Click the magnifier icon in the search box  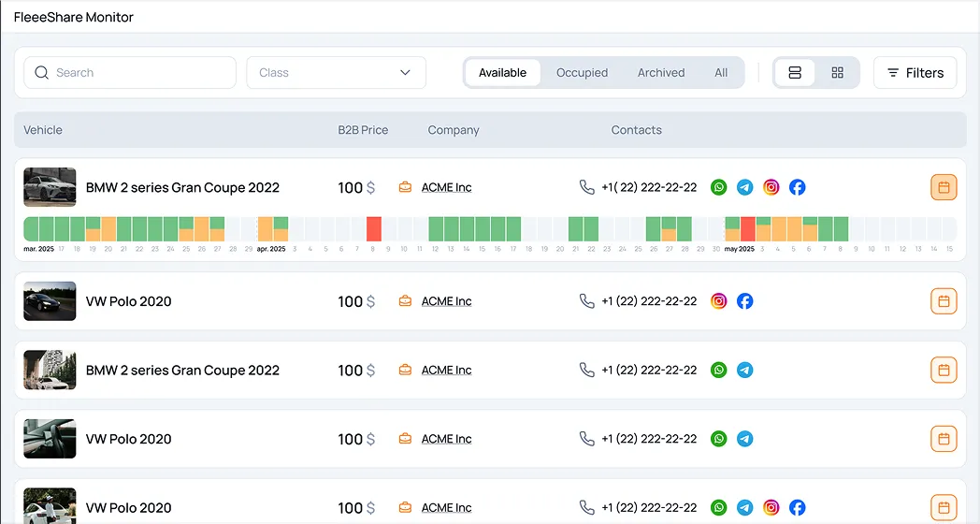(41, 73)
